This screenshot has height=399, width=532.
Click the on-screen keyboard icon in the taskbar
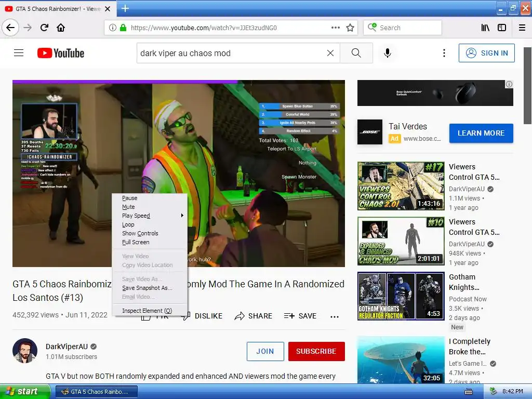click(x=469, y=392)
